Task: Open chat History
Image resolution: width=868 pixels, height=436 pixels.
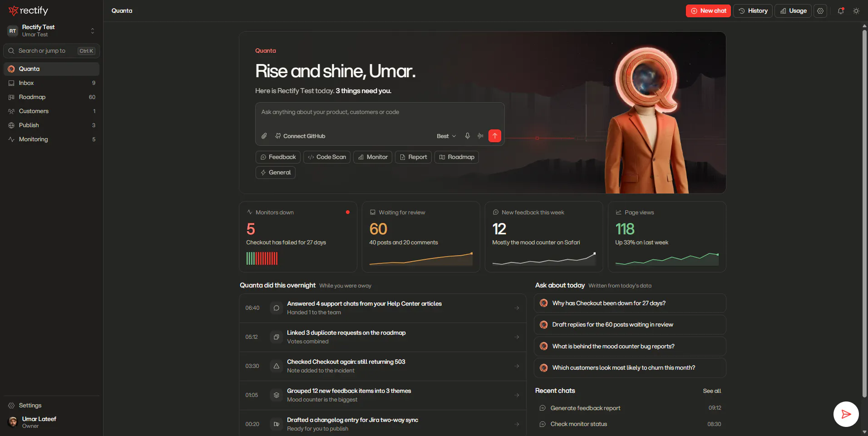Action: [753, 11]
